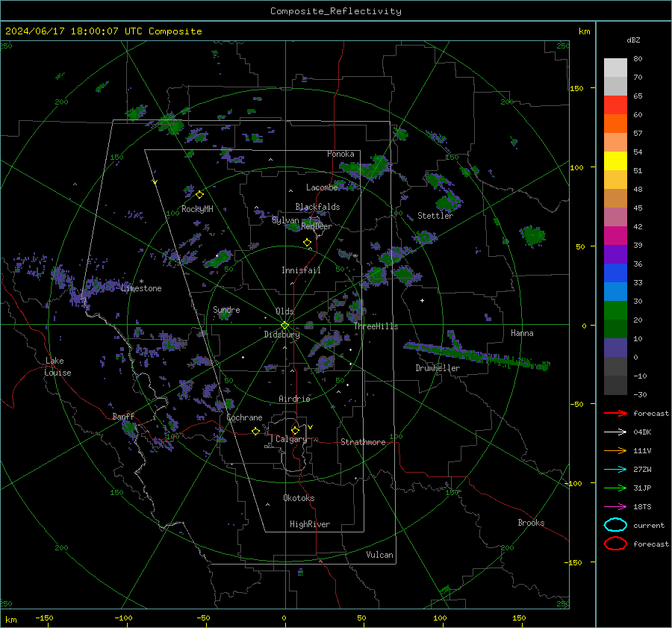672x628 pixels.
Task: Click the yellow diamond marker below RedDeer
Action: pyautogui.click(x=307, y=243)
